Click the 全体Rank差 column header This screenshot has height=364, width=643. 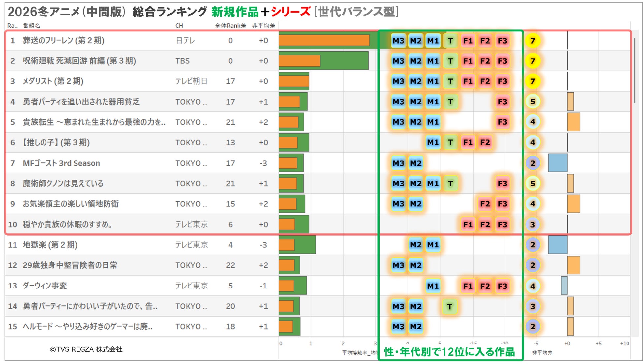tap(230, 26)
